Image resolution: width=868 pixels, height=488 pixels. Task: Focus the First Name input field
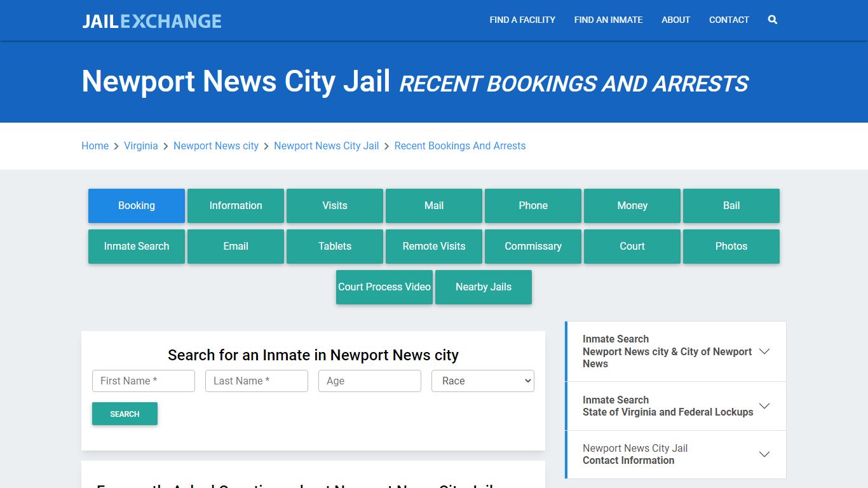[144, 381]
